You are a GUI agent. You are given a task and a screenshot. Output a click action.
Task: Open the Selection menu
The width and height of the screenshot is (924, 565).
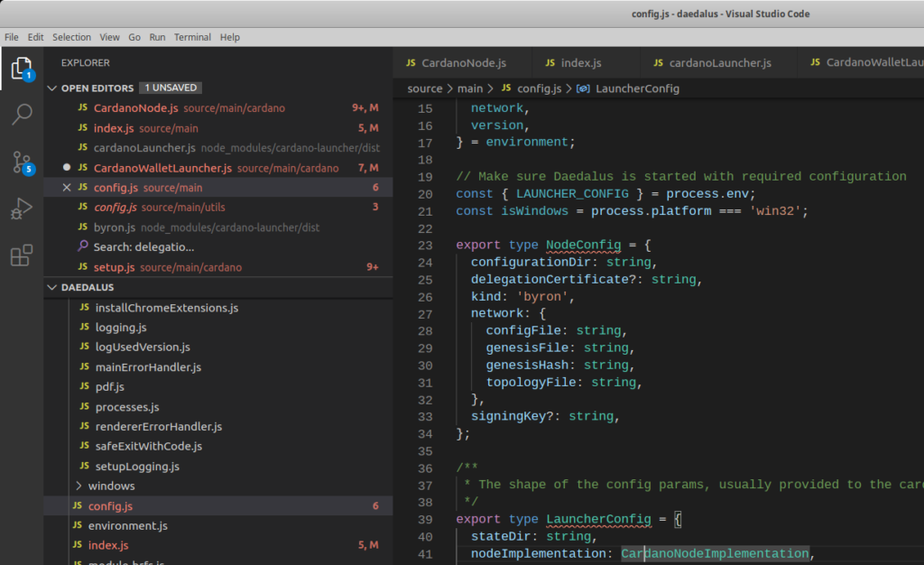[71, 36]
